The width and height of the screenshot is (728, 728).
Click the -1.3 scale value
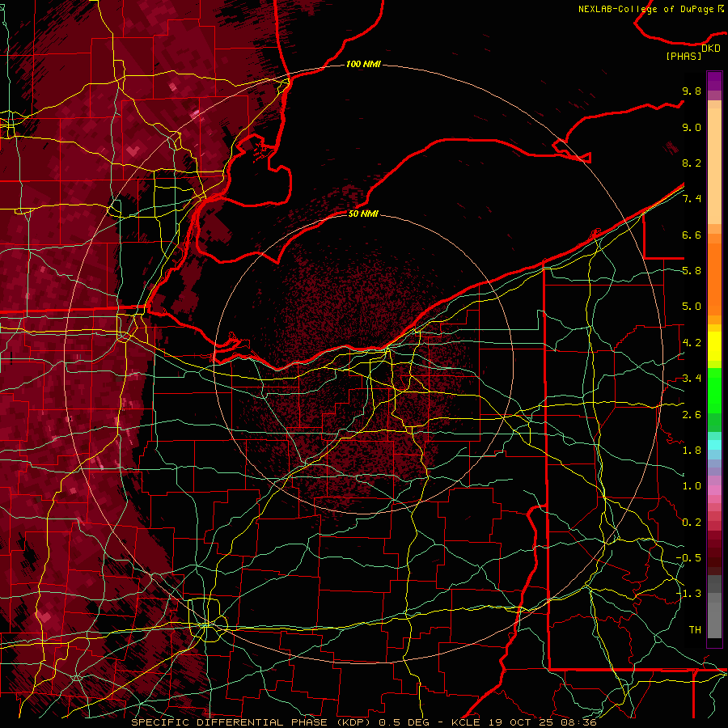(x=688, y=594)
